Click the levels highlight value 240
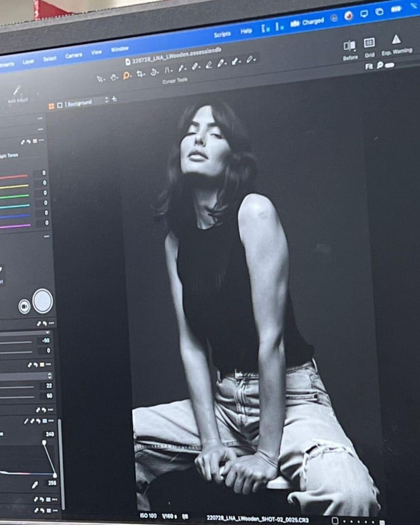Image resolution: width=420 pixels, height=525 pixels. [x=50, y=434]
